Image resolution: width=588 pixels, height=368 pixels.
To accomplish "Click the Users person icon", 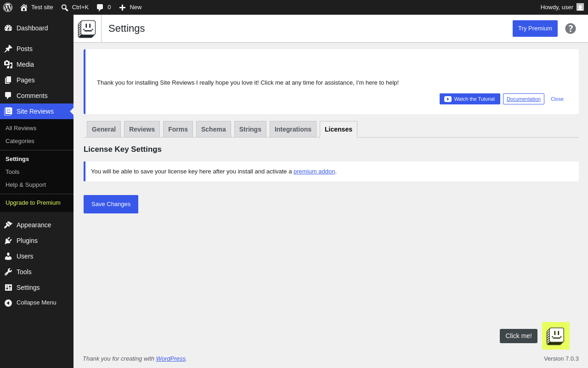I will [x=8, y=256].
